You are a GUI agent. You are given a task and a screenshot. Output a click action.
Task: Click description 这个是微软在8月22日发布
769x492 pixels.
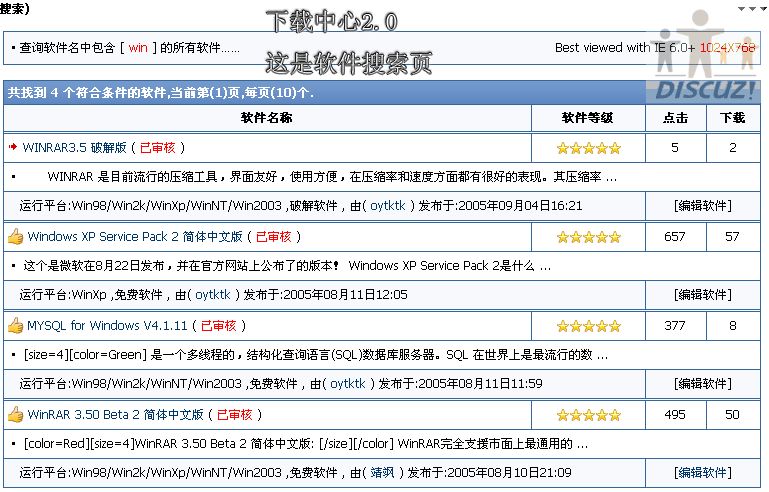(287, 266)
